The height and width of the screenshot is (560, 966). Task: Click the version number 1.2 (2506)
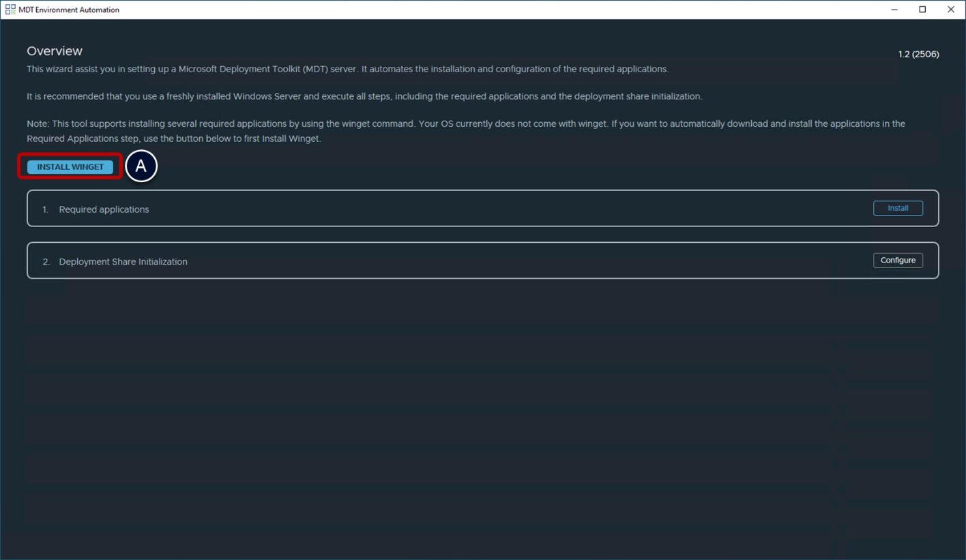click(918, 54)
